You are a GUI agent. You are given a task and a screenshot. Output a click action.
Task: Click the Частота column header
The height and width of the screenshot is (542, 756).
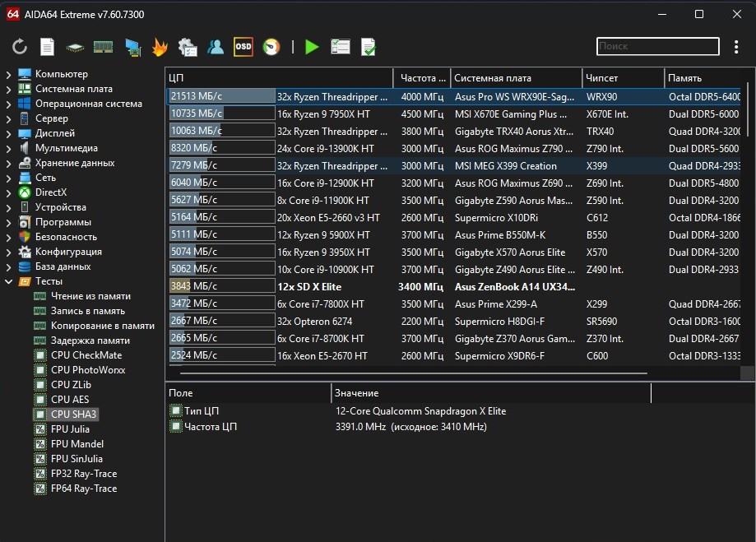[x=421, y=78]
